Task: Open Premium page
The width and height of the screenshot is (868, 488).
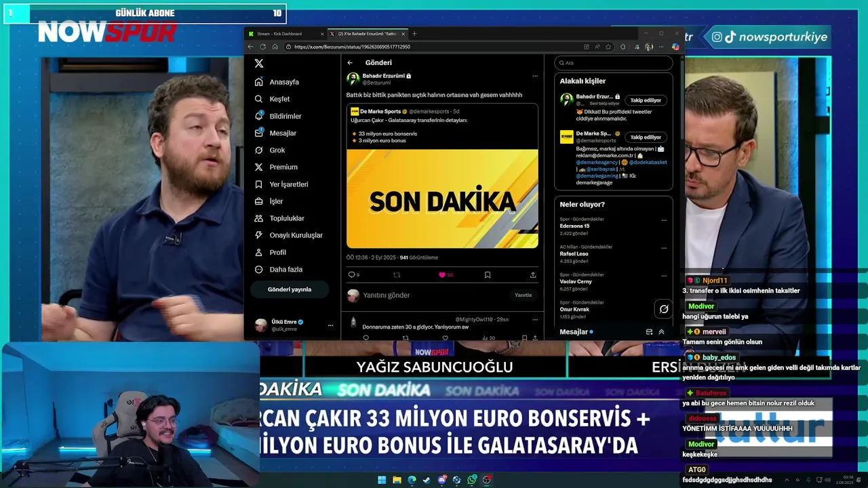Action: (x=276, y=167)
